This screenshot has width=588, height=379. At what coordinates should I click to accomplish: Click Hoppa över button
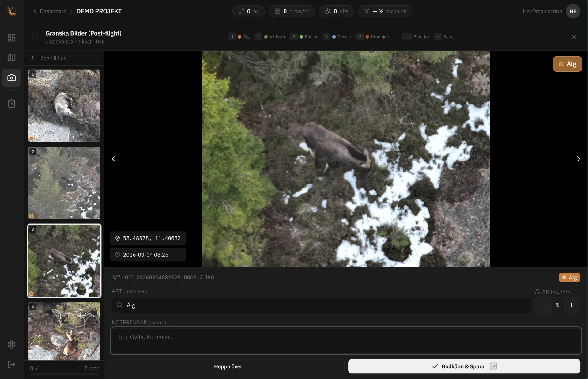[x=228, y=366]
